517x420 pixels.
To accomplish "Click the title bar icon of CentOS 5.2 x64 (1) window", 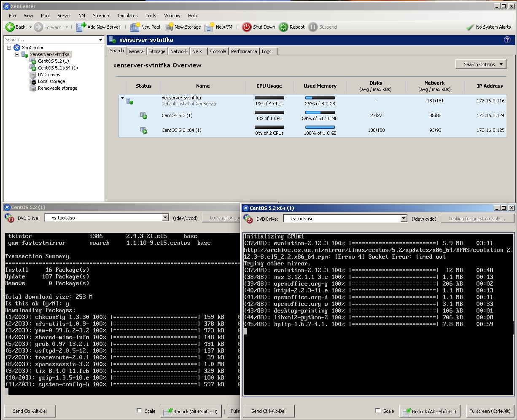I will click(245, 208).
